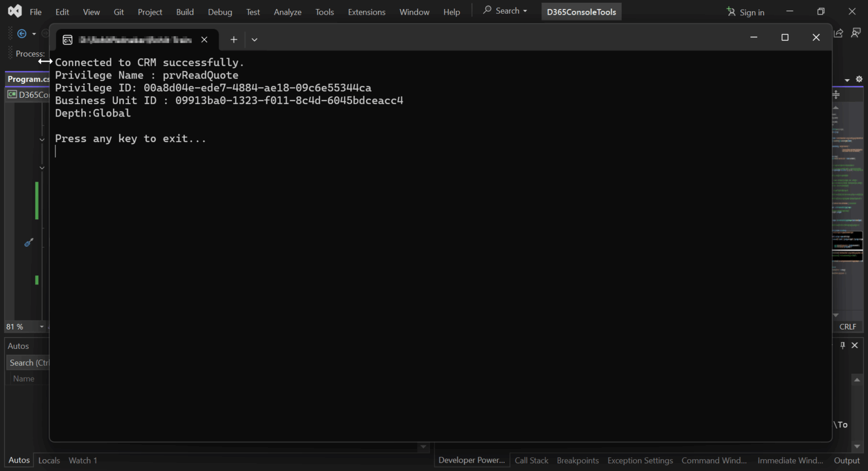Click the send feedback person icon
The image size is (868, 471).
click(856, 33)
